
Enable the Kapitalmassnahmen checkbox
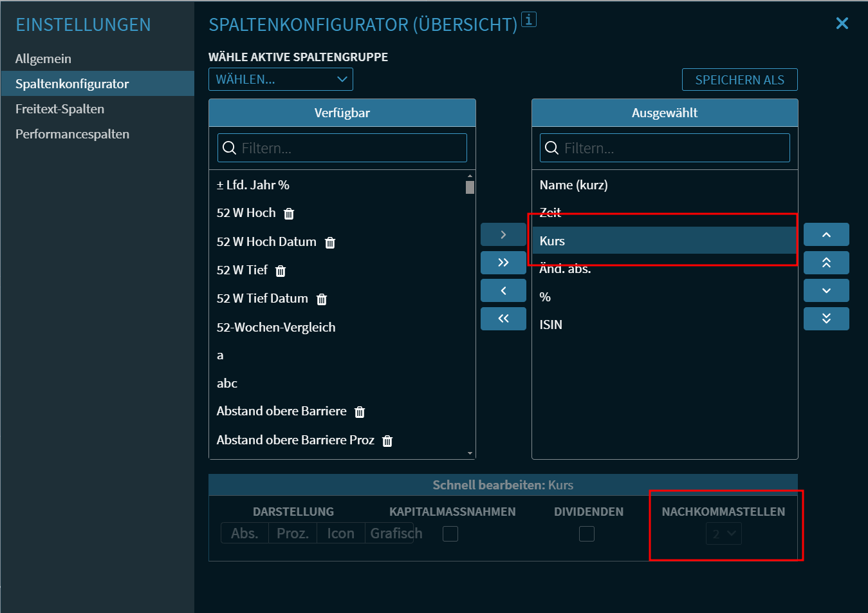(x=450, y=534)
